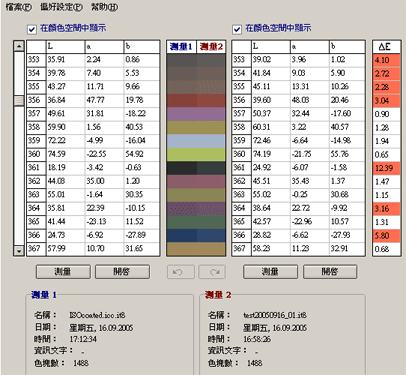Select row 361 in left table
406x375 pixels.
[93, 167]
